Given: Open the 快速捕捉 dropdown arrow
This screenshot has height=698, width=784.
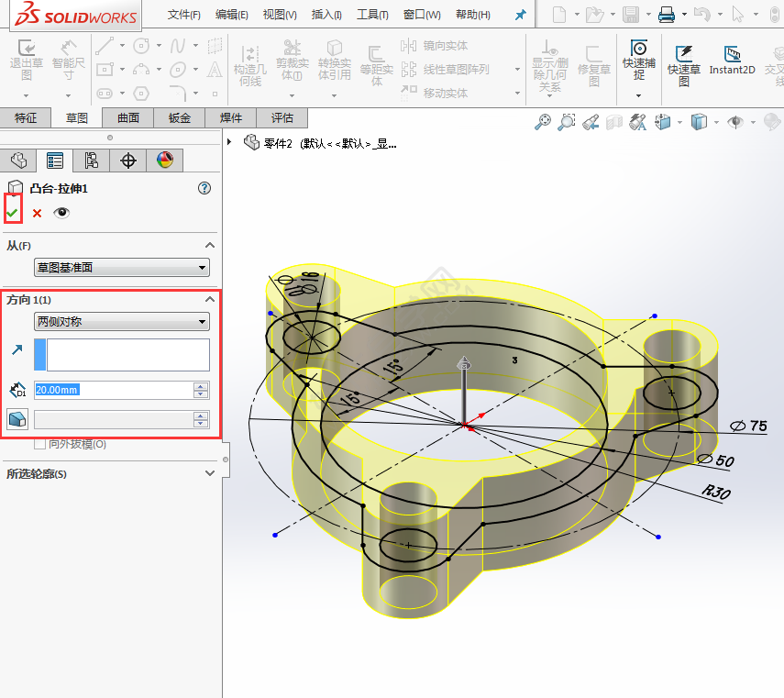Looking at the screenshot, I should (x=638, y=95).
